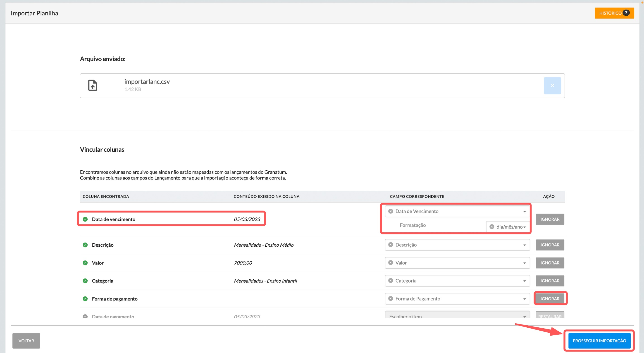This screenshot has width=644, height=353.
Task: Go back with the Voltar button
Action: coord(26,341)
